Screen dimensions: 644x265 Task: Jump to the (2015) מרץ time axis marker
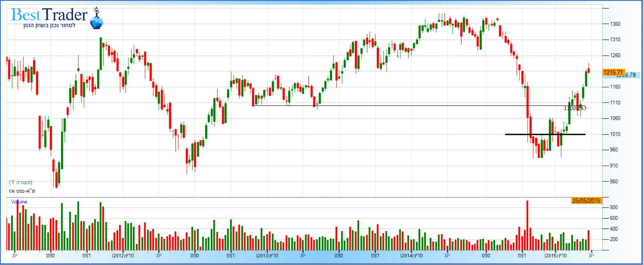[x=556, y=256]
